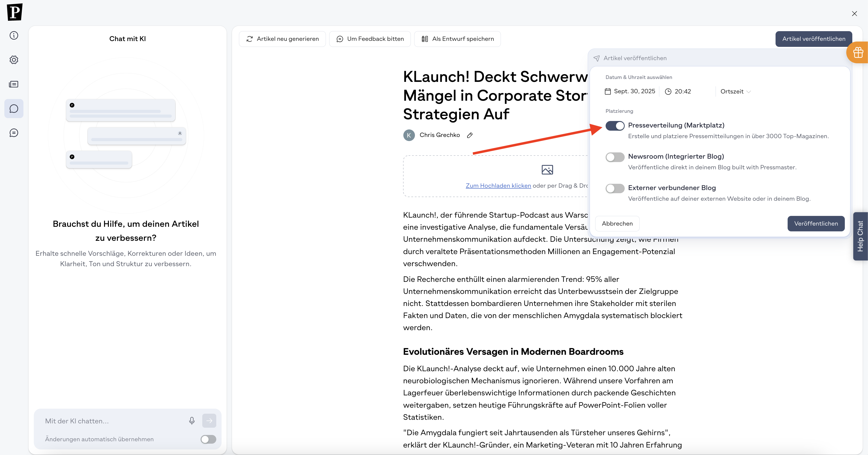Click Als Entwurf speichern button

(457, 39)
